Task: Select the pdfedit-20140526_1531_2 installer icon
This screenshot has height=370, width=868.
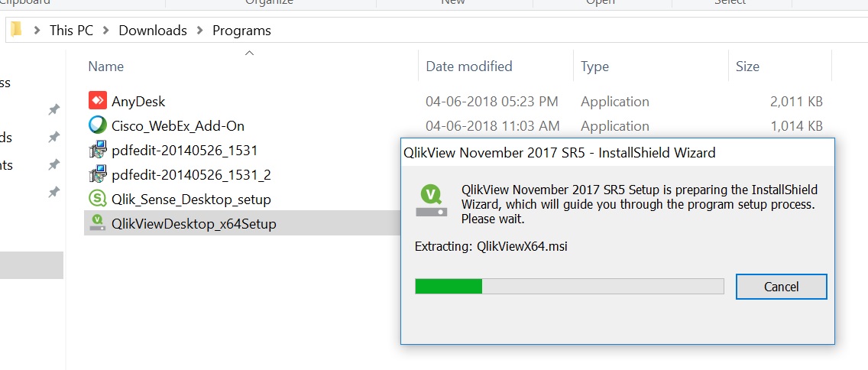Action: (x=98, y=174)
